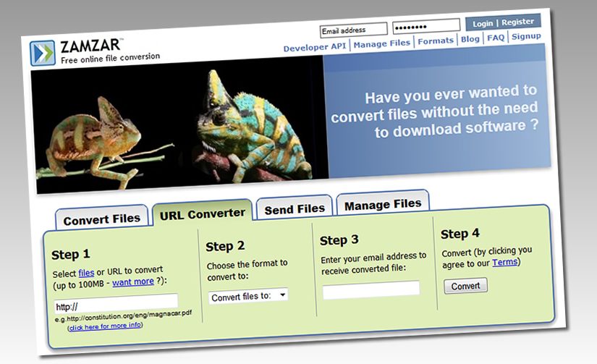The width and height of the screenshot is (597, 364).
Task: Focus the Step 3 email address field
Action: point(371,289)
